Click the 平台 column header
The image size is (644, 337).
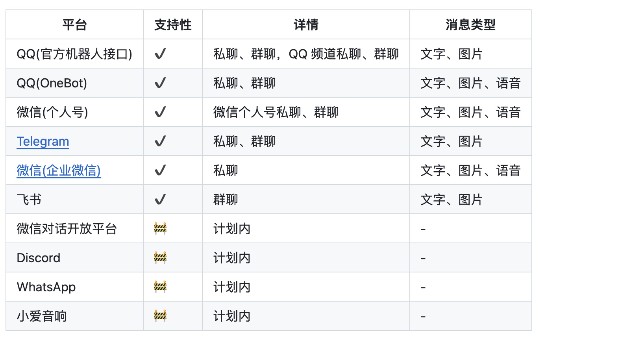74,25
